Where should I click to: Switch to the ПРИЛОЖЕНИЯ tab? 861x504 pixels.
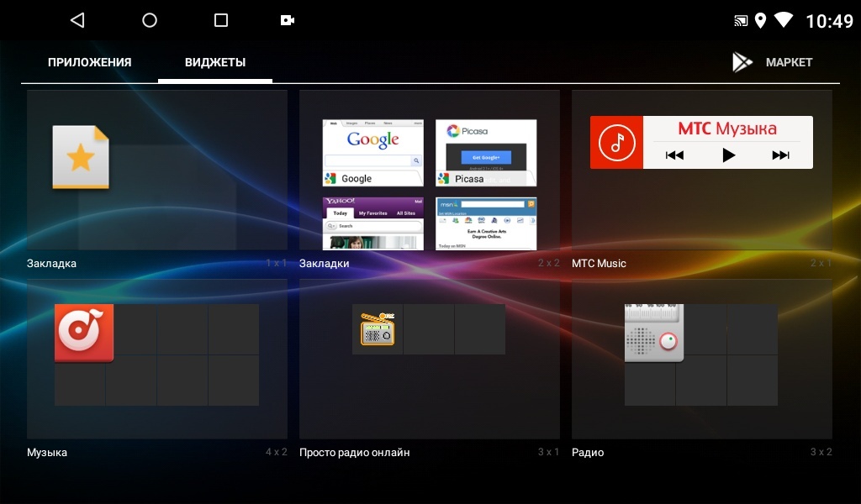tap(89, 62)
